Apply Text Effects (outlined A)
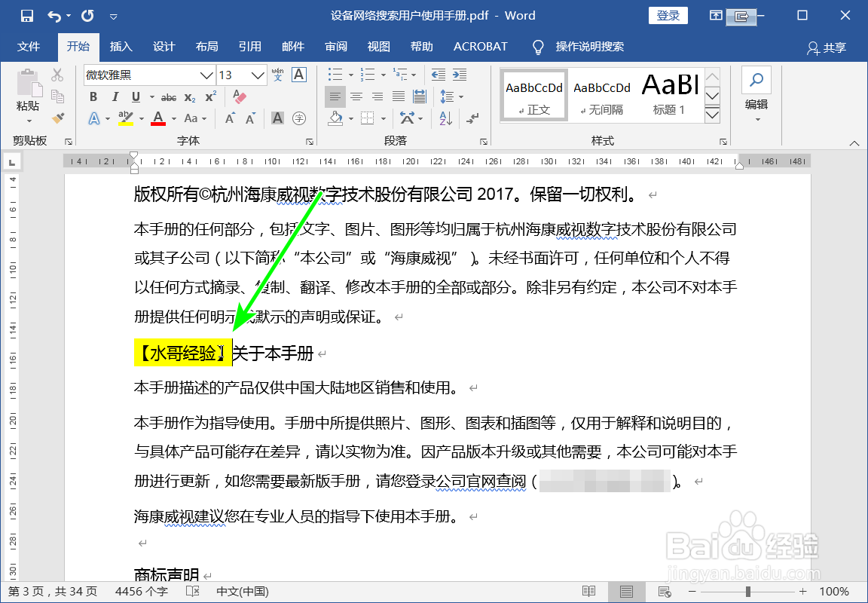Viewport: 868px width, 603px height. (x=94, y=118)
